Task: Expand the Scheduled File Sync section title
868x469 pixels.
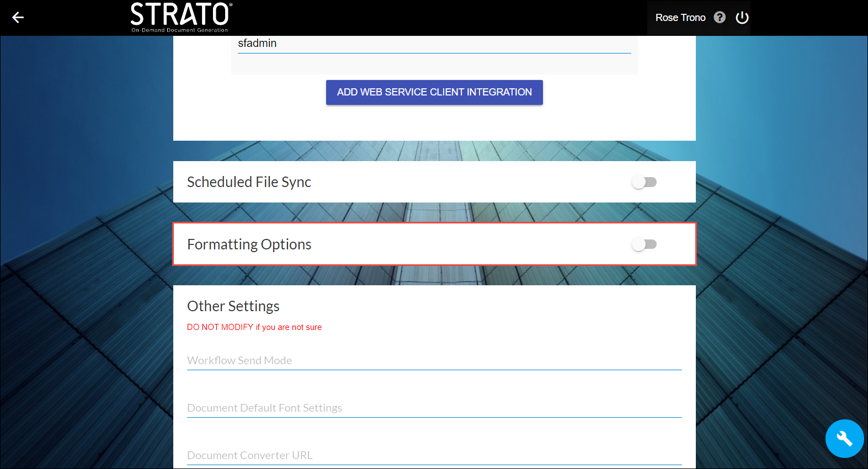Action: 249,182
